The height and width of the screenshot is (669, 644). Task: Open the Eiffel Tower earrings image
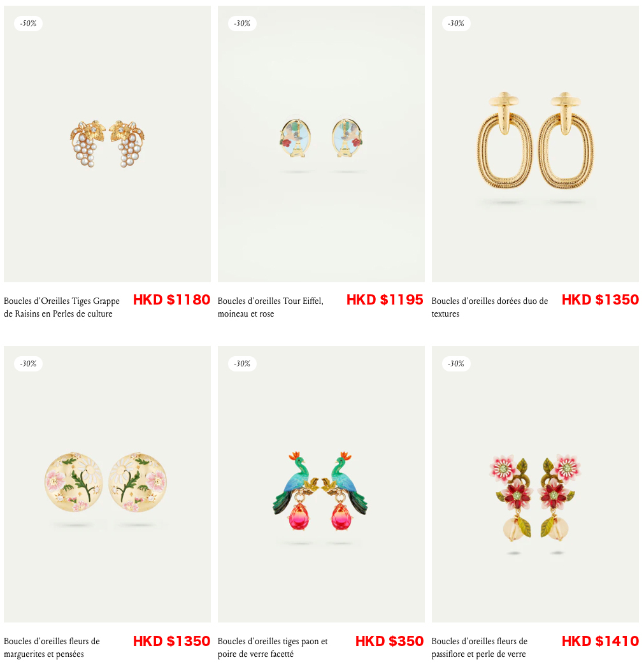[321, 144]
